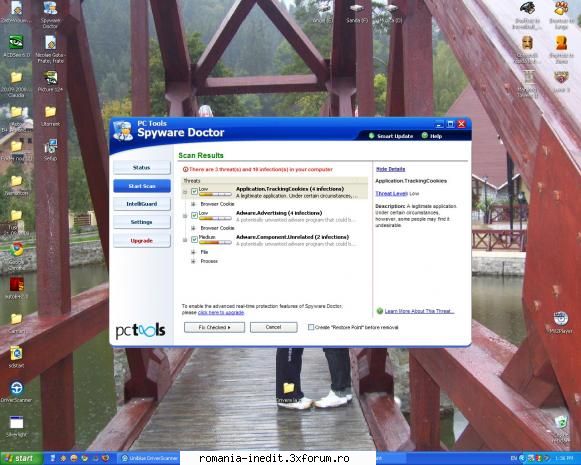
Task: Select Adware.Component.Unrelated (2 infections) row
Action: (x=275, y=240)
